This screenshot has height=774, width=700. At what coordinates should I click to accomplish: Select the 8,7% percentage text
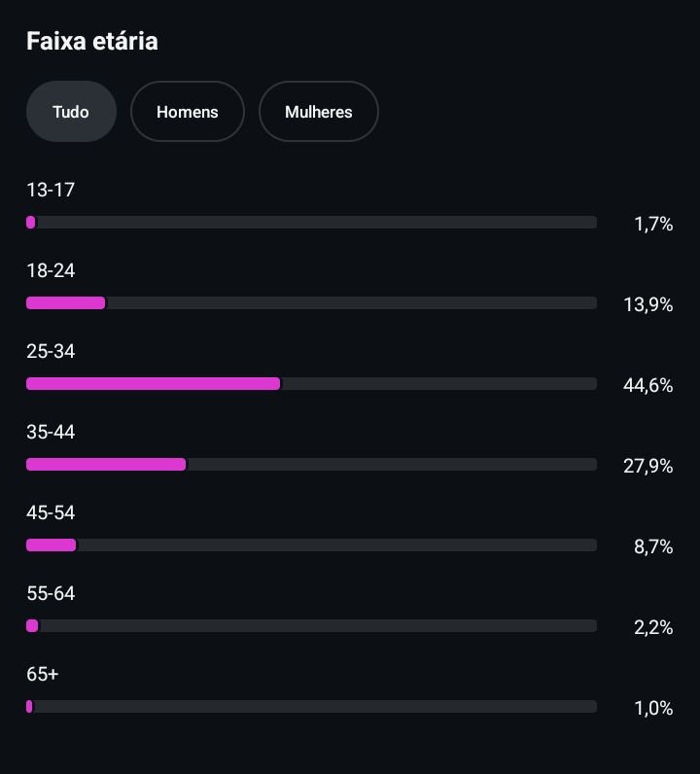click(653, 546)
